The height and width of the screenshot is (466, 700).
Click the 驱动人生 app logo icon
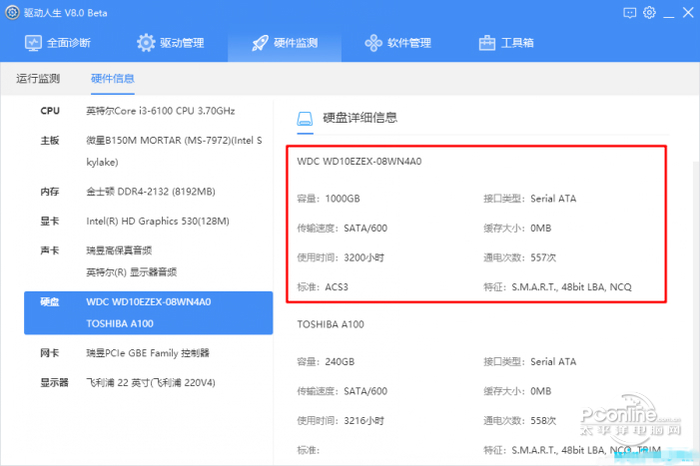coord(12,12)
